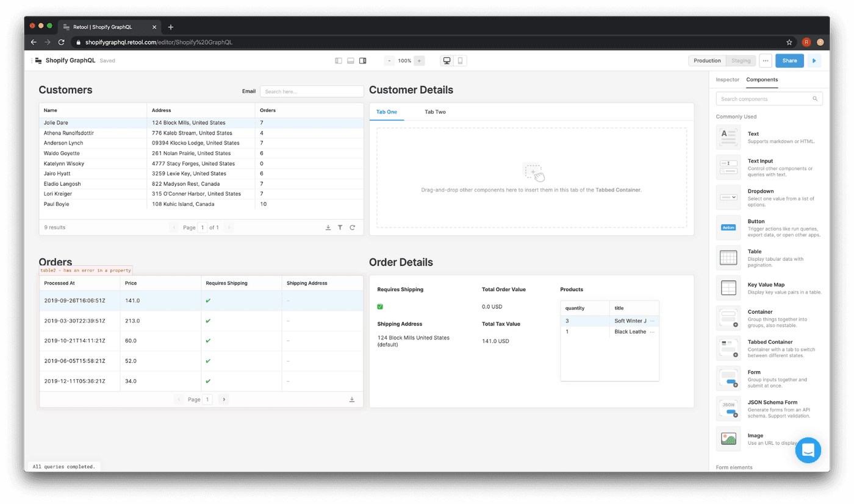Image resolution: width=854 pixels, height=504 pixels.
Task: Click the blue preview play button
Action: (x=814, y=61)
